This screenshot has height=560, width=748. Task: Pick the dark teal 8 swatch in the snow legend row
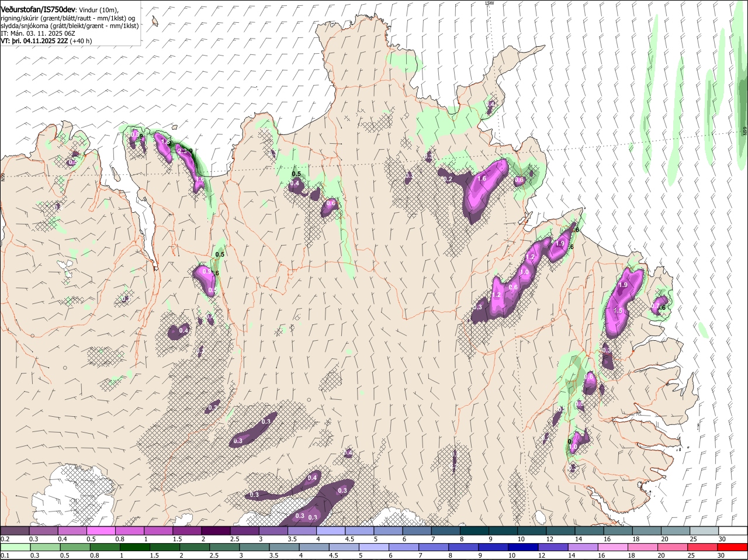(x=474, y=530)
